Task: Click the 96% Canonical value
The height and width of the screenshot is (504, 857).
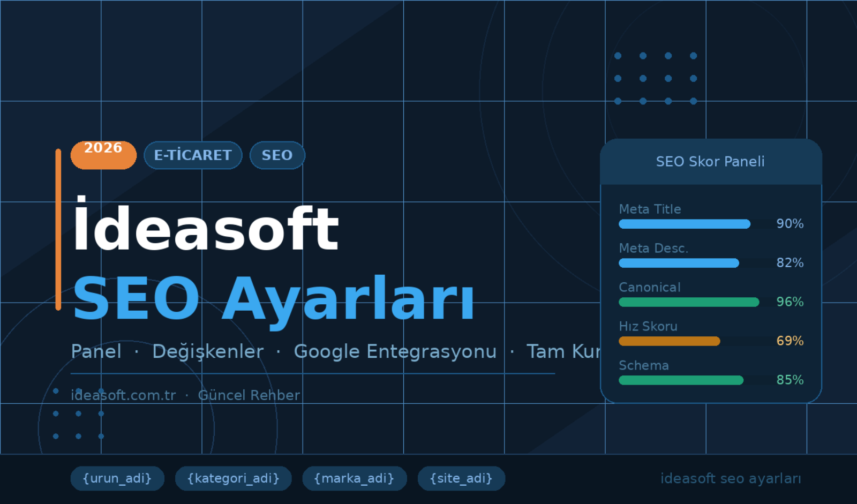Action: [790, 302]
